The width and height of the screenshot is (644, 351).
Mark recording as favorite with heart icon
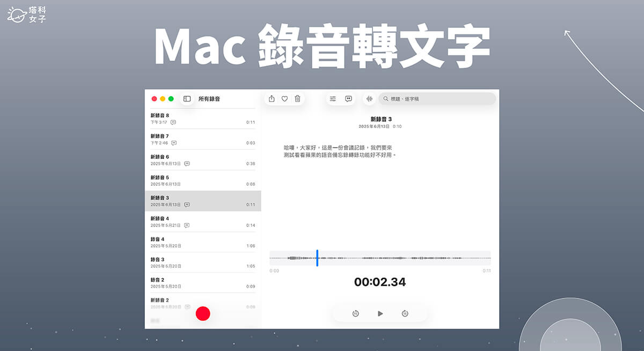click(x=284, y=99)
